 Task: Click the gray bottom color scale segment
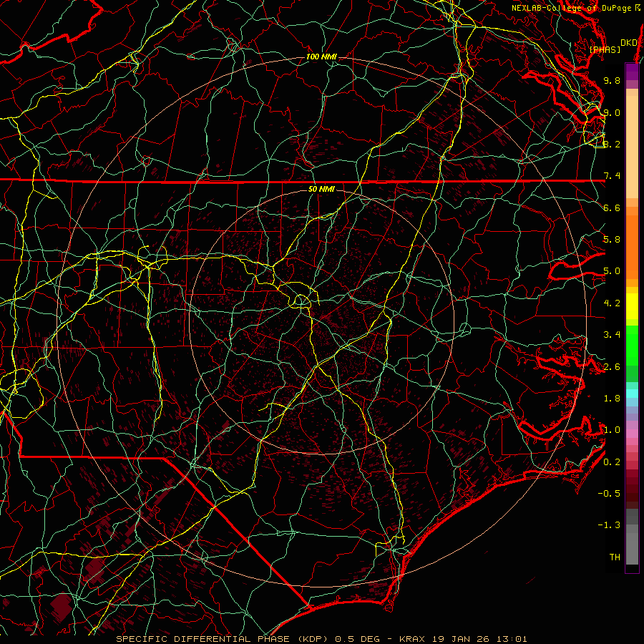632,549
